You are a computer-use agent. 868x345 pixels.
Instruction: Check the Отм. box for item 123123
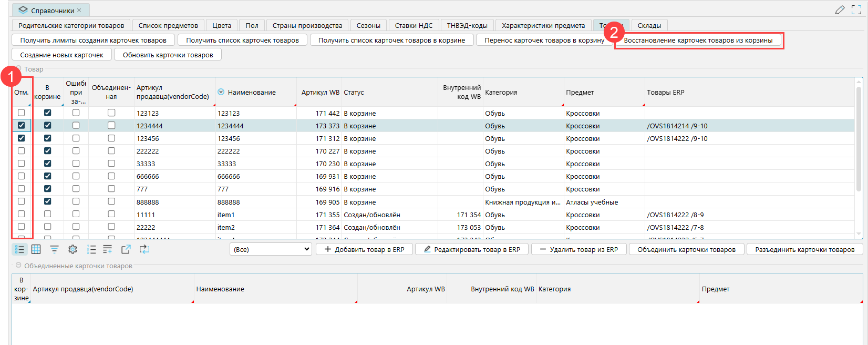coord(22,113)
